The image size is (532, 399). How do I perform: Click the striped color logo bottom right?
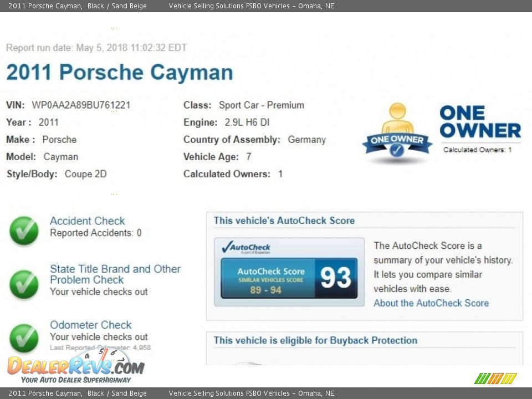[495, 378]
